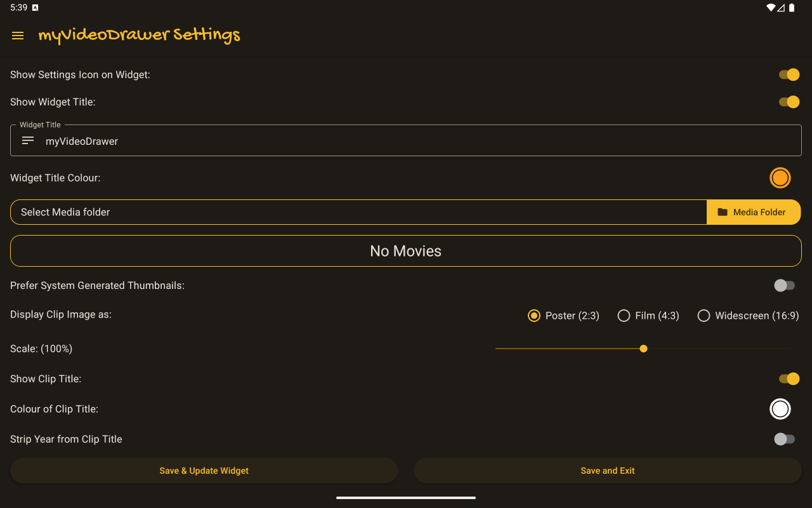Click the Scale slider handle
Screen dimensions: 812x508
(643, 349)
